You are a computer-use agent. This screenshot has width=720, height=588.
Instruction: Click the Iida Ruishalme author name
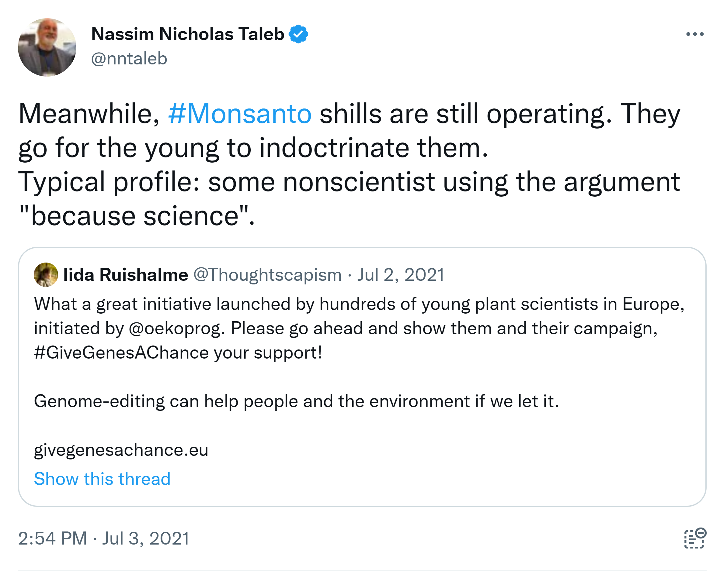[125, 275]
